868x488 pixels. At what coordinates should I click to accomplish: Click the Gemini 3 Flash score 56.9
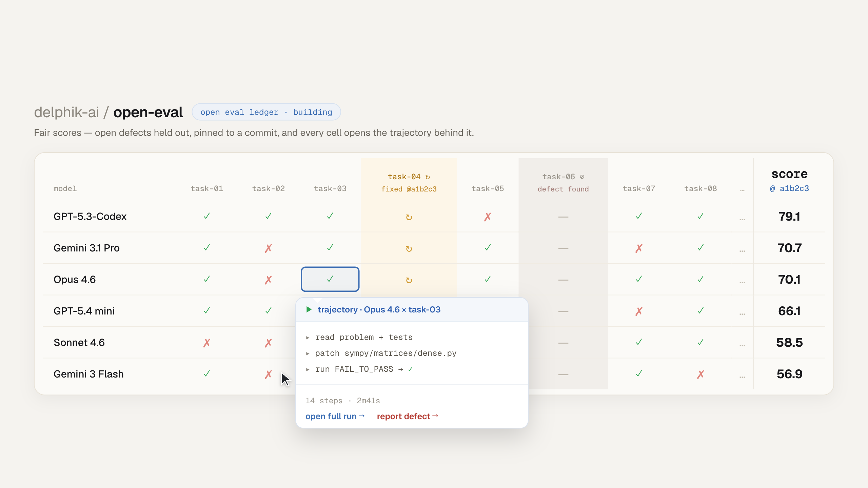point(789,374)
